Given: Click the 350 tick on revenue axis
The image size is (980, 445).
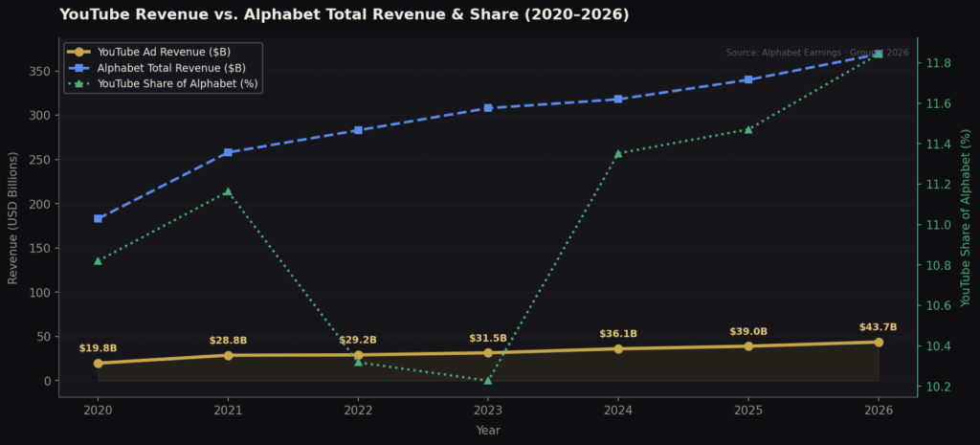Looking at the screenshot, I should pyautogui.click(x=41, y=71).
